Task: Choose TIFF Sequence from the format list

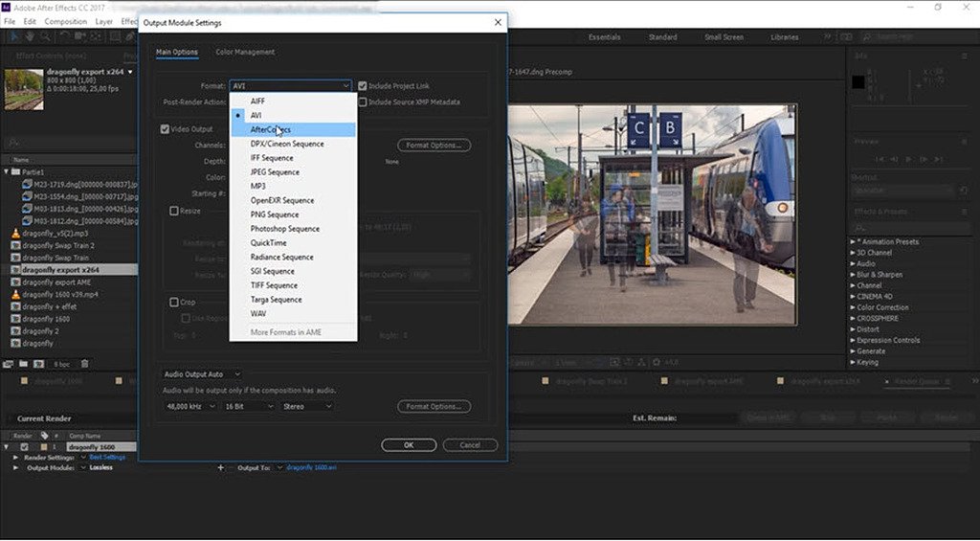Action: 293,285
